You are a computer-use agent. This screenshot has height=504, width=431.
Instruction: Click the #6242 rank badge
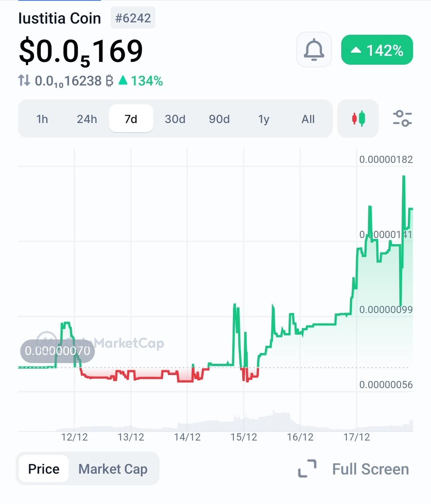click(133, 18)
